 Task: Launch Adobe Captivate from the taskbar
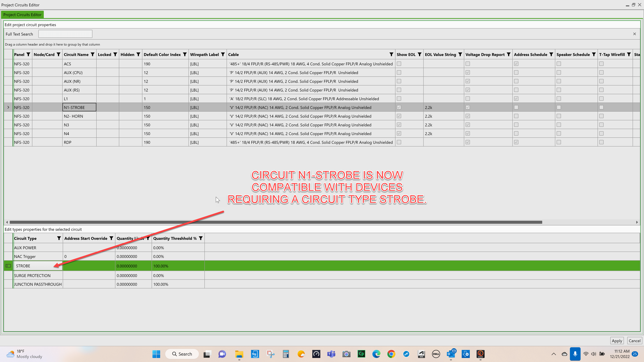pos(361,354)
